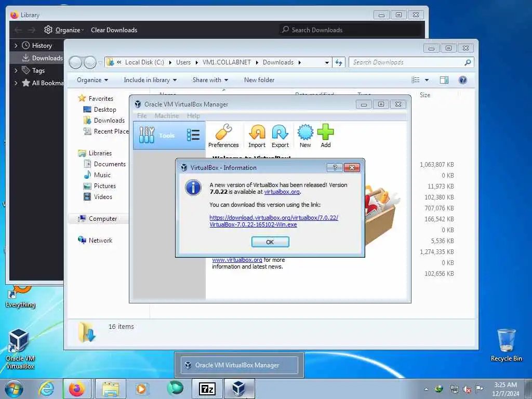
Task: Select Favorites in Explorer navigation pane
Action: (101, 99)
